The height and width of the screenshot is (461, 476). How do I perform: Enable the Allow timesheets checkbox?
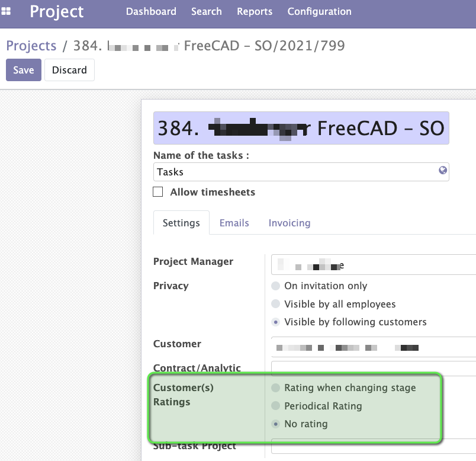[157, 192]
